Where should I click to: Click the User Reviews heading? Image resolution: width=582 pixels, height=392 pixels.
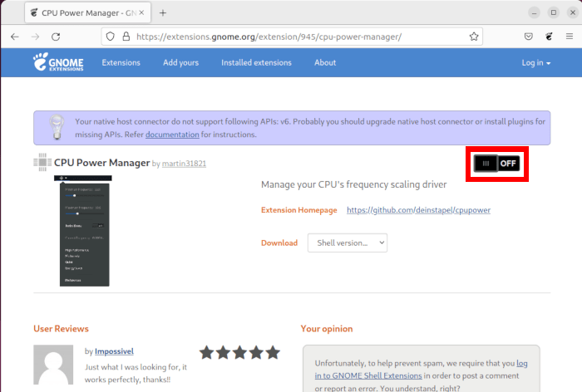point(61,329)
